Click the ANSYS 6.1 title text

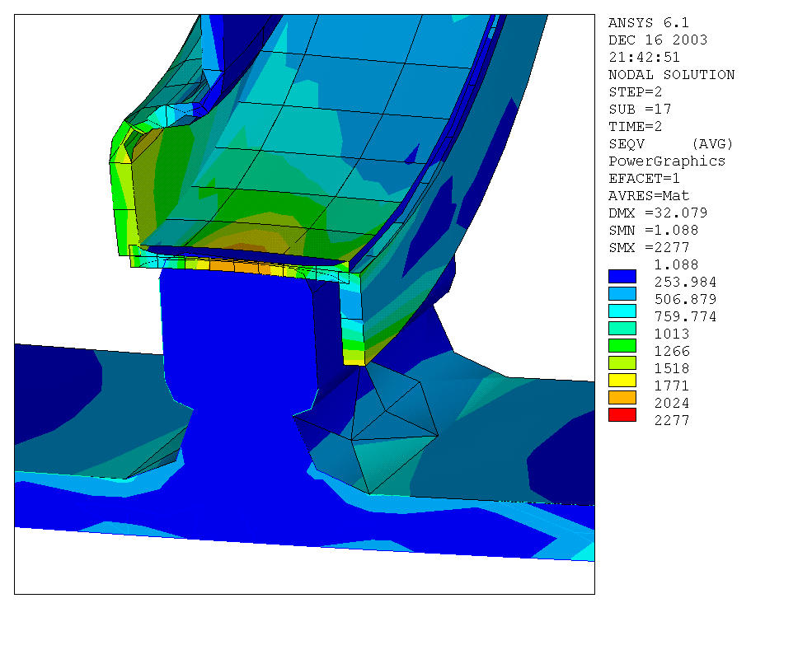pos(648,23)
